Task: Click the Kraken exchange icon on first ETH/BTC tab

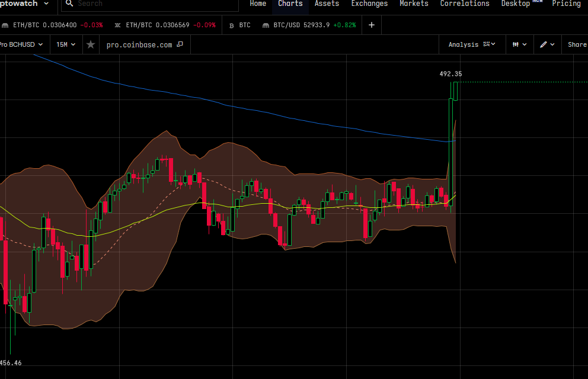Action: [x=5, y=25]
